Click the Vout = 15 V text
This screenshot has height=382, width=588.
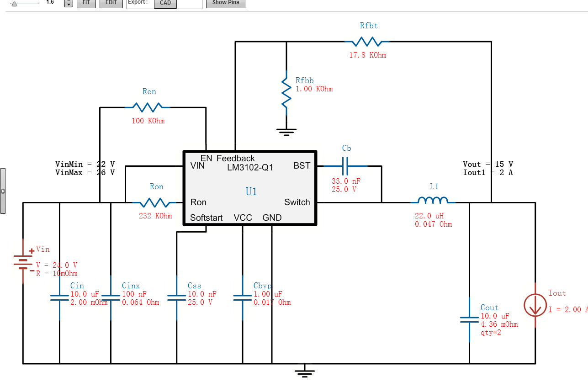click(488, 164)
